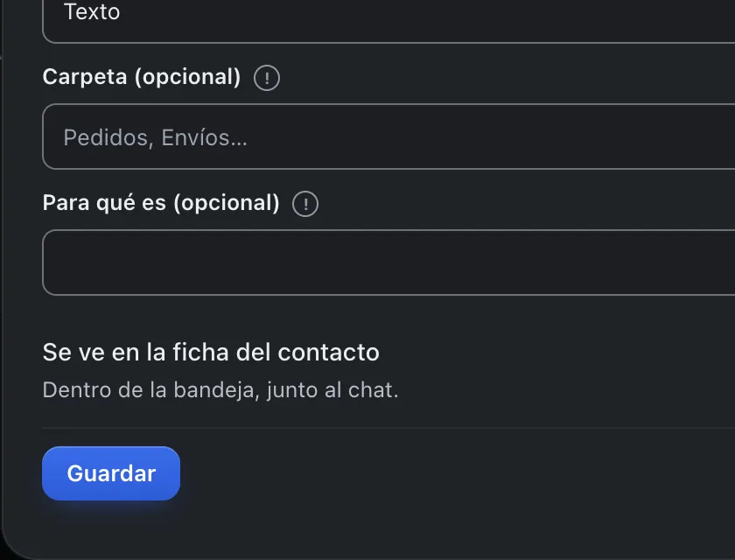735x560 pixels.
Task: Open the info icon beside Carpeta (opcional)
Action: point(267,78)
